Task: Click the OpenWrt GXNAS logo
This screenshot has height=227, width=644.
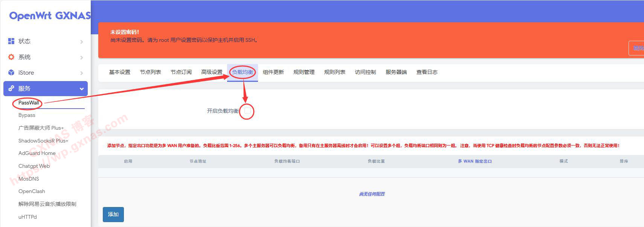Action: pos(50,16)
